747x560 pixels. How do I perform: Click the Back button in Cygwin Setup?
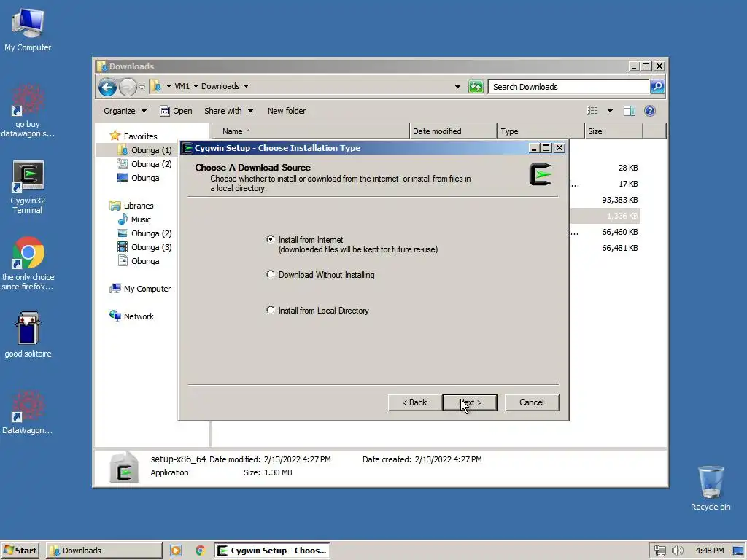point(414,402)
